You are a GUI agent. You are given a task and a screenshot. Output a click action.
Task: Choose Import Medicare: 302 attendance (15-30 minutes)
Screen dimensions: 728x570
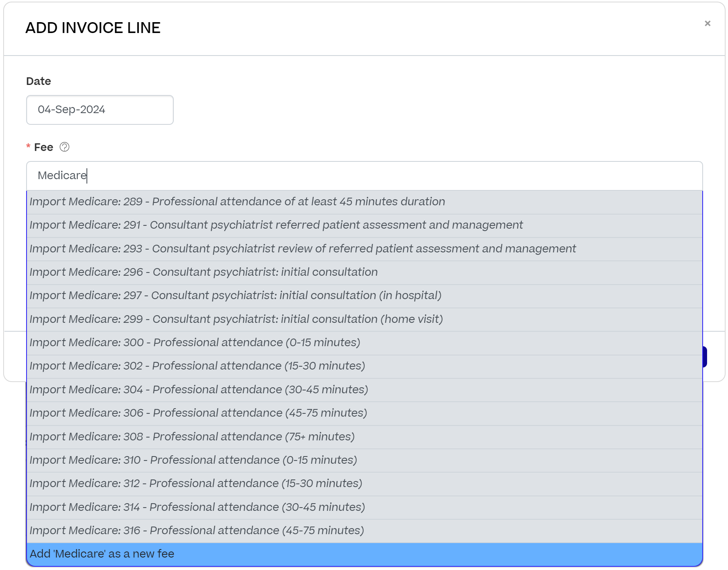point(364,366)
